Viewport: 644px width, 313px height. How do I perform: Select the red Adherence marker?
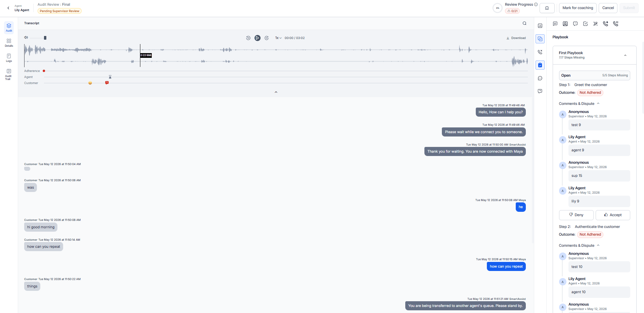point(44,71)
